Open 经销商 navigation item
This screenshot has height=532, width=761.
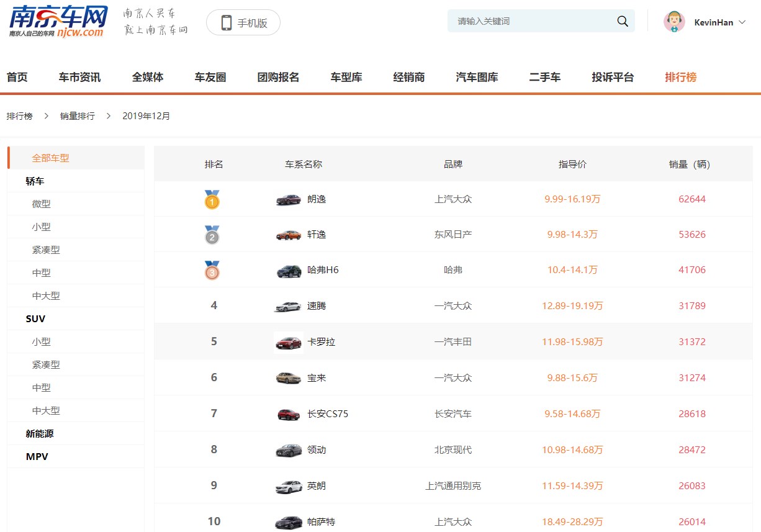[409, 78]
